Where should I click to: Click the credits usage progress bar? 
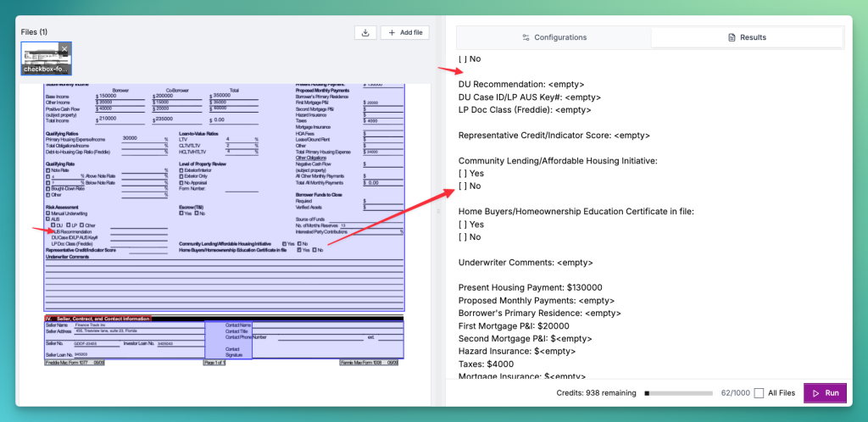680,393
